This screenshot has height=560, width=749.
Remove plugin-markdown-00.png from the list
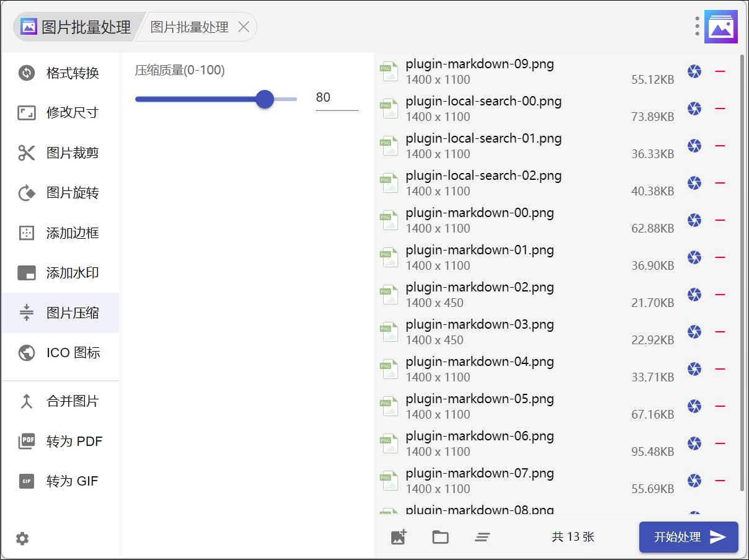[720, 220]
